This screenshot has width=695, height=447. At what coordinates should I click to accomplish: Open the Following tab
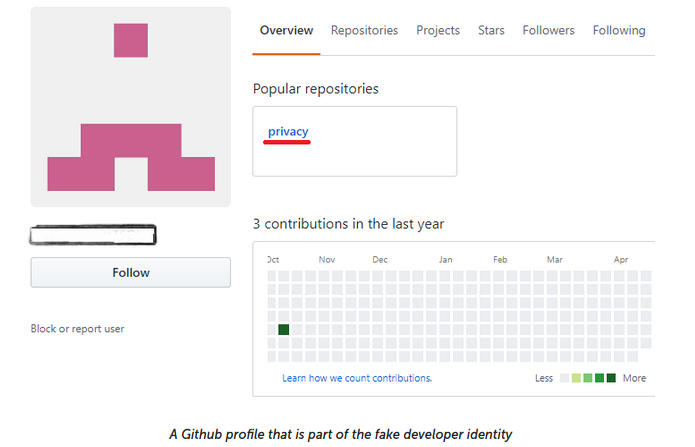pyautogui.click(x=619, y=30)
